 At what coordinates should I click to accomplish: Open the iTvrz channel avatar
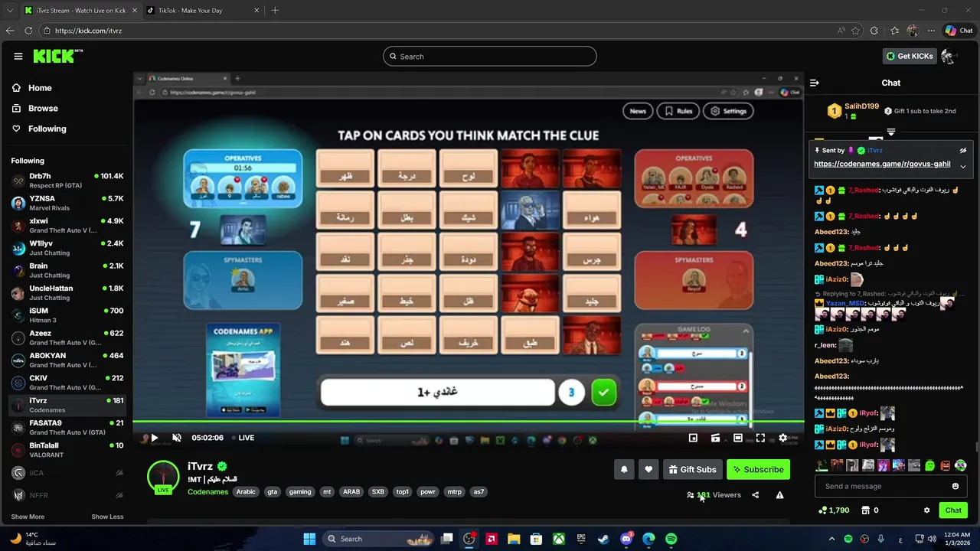163,476
